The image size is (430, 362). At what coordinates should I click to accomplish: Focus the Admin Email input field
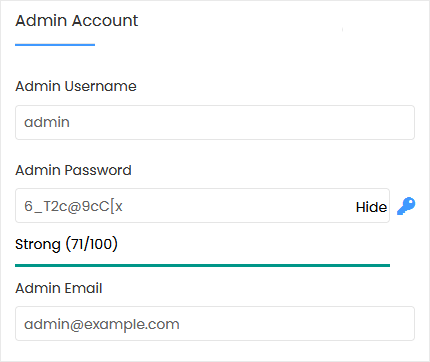click(215, 324)
